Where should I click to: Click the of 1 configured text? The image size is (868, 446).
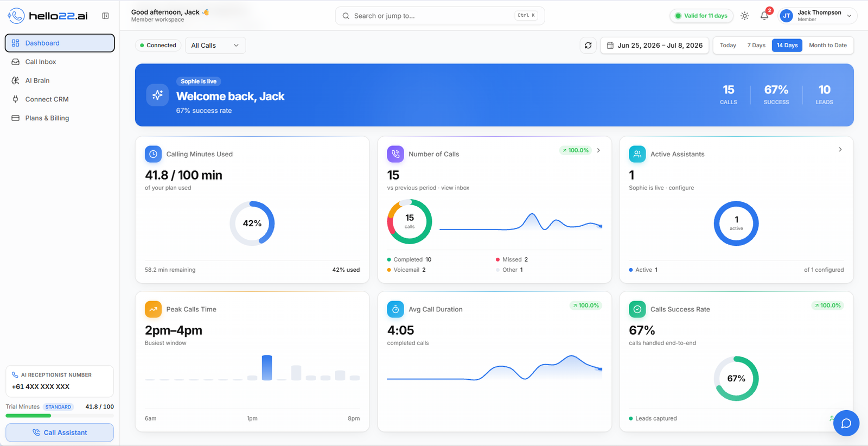pyautogui.click(x=824, y=270)
